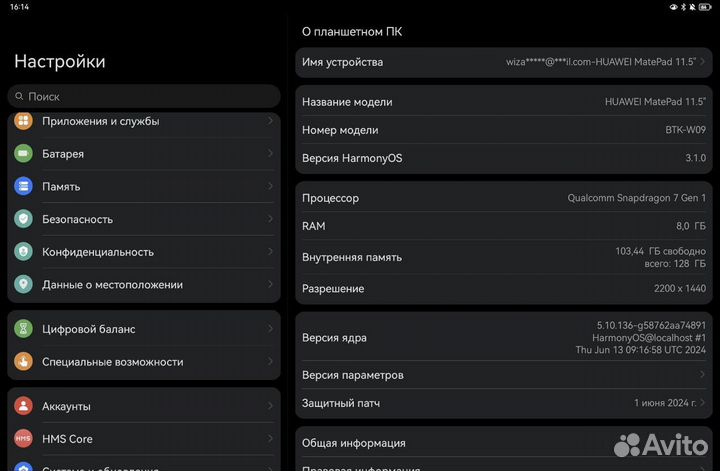Open Цифровой баланс settings

[x=144, y=329]
